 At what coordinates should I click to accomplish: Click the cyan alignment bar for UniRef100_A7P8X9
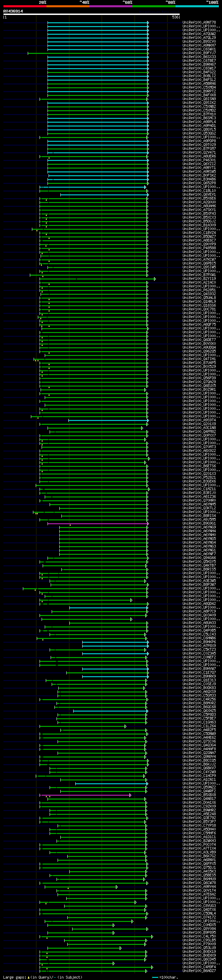click(116, 646)
